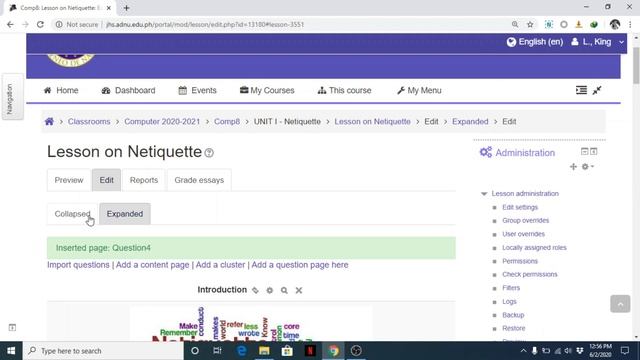The width and height of the screenshot is (640, 360).
Task: Open the Windows Start menu
Action: (x=11, y=351)
